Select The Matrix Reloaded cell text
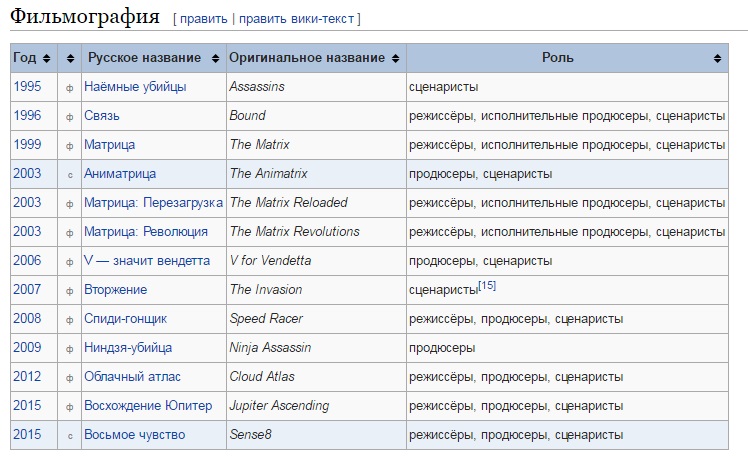 289,203
